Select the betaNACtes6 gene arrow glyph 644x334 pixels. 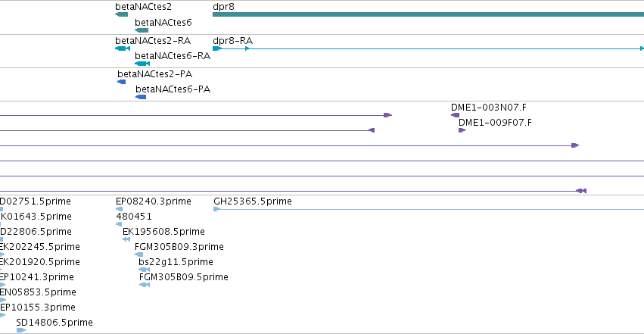tap(142, 30)
